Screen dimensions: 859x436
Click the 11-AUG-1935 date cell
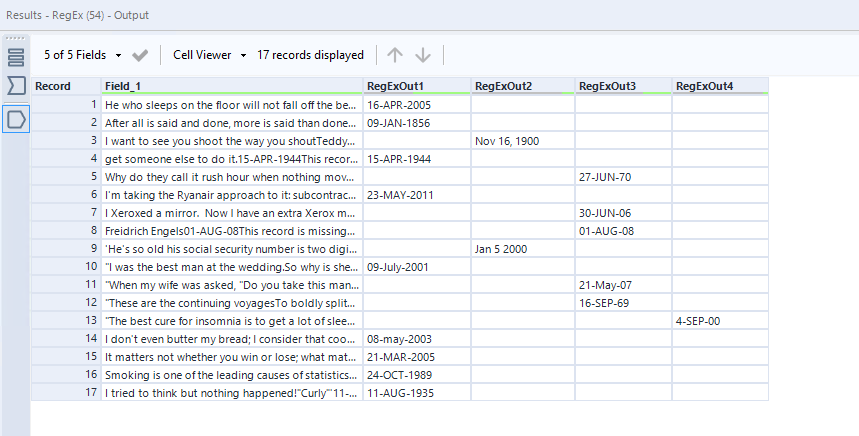pos(416,393)
